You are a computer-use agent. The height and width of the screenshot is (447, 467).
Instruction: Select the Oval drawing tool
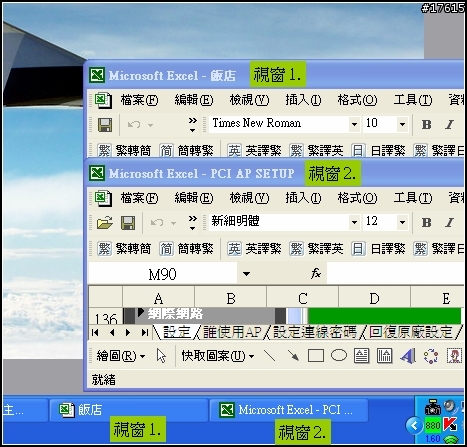[x=339, y=355]
